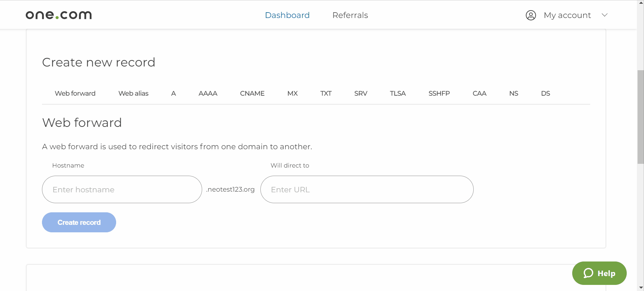
Task: Focus the Enter hostname input field
Action: tap(122, 189)
